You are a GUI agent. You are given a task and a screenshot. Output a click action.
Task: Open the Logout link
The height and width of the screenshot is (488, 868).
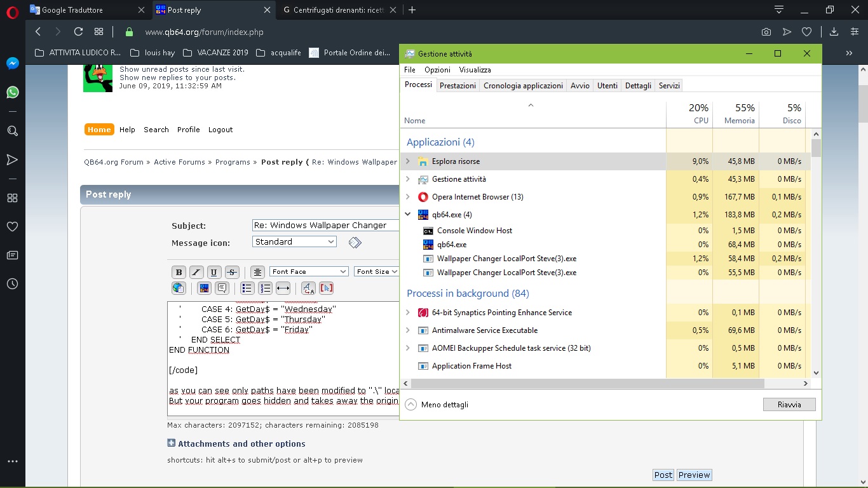tap(220, 130)
